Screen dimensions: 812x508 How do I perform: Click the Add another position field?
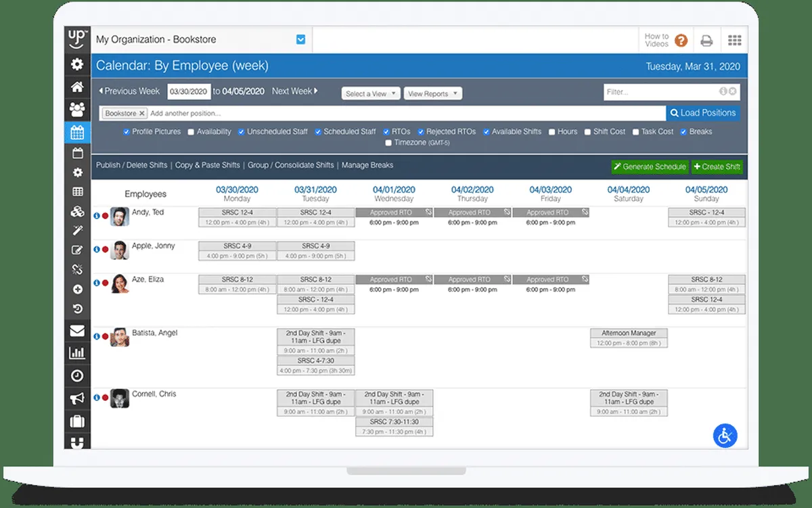pos(406,114)
